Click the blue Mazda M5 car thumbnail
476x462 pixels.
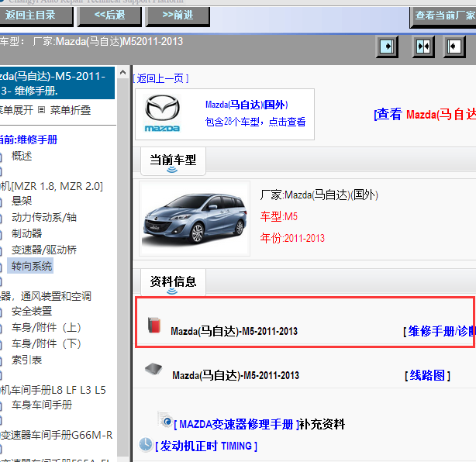click(x=195, y=219)
